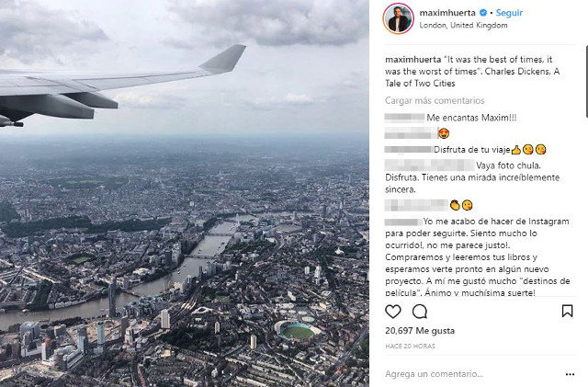Follow the account with Seguir
This screenshot has height=387, width=588.
(509, 14)
